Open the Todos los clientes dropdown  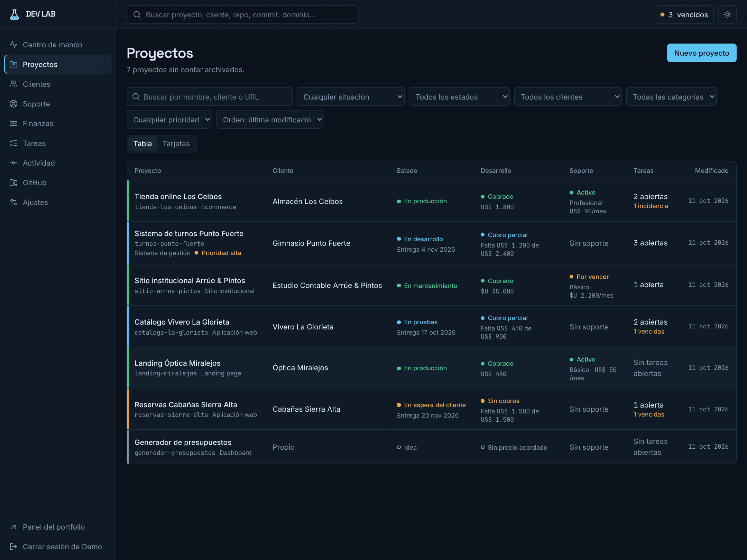tap(568, 96)
